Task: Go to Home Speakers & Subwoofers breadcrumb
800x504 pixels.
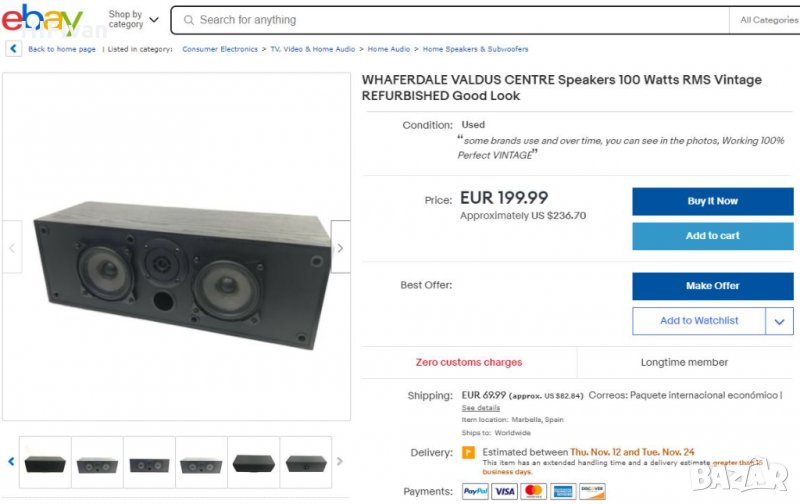Action: point(475,49)
